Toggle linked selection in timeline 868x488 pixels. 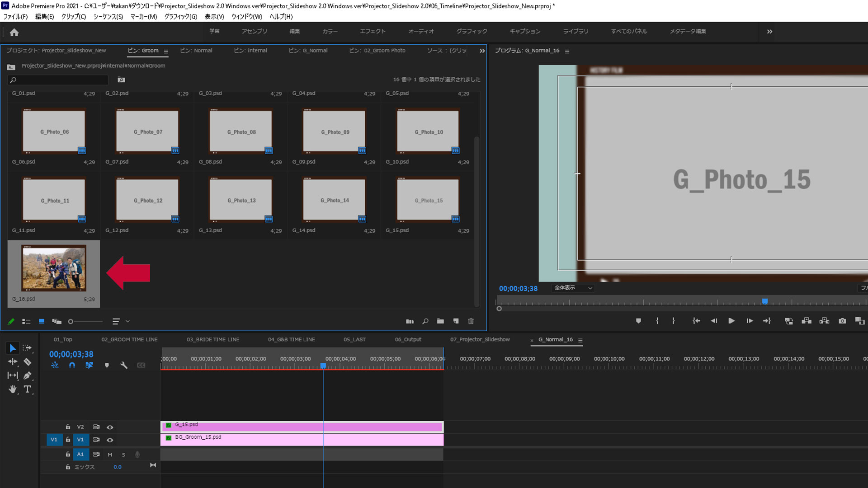[89, 365]
